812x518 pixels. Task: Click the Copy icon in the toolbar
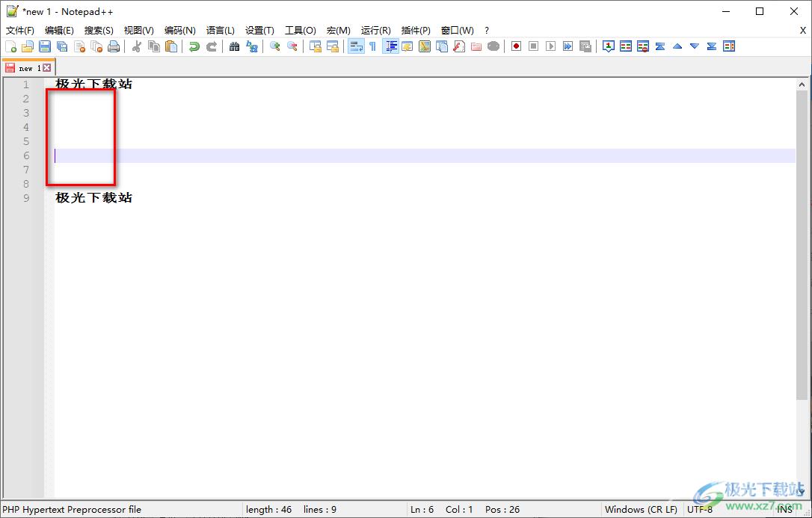coord(154,46)
